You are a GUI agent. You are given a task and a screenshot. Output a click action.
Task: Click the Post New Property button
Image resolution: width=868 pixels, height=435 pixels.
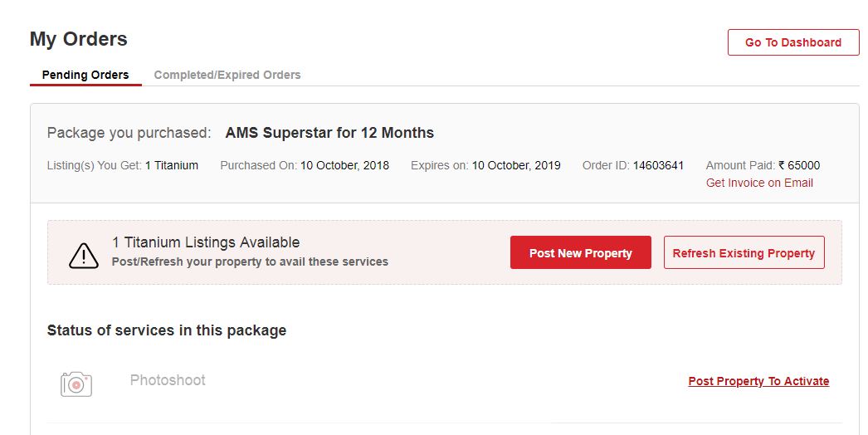[x=580, y=253]
